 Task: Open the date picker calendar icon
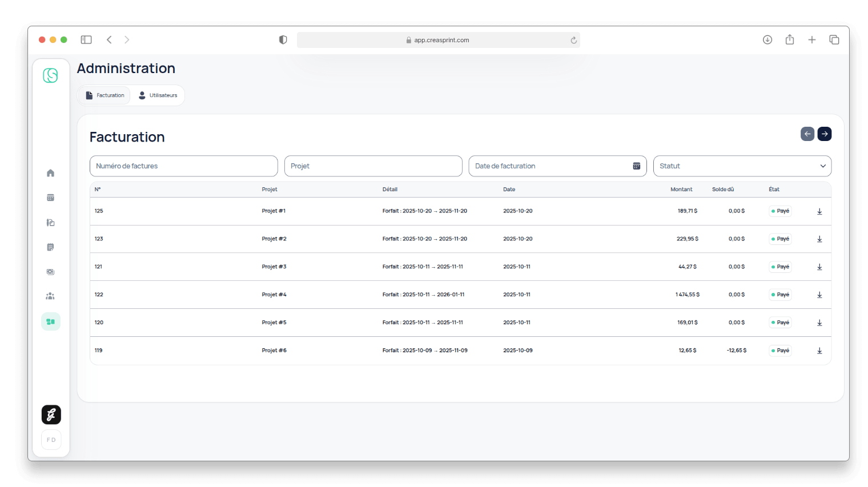point(636,166)
